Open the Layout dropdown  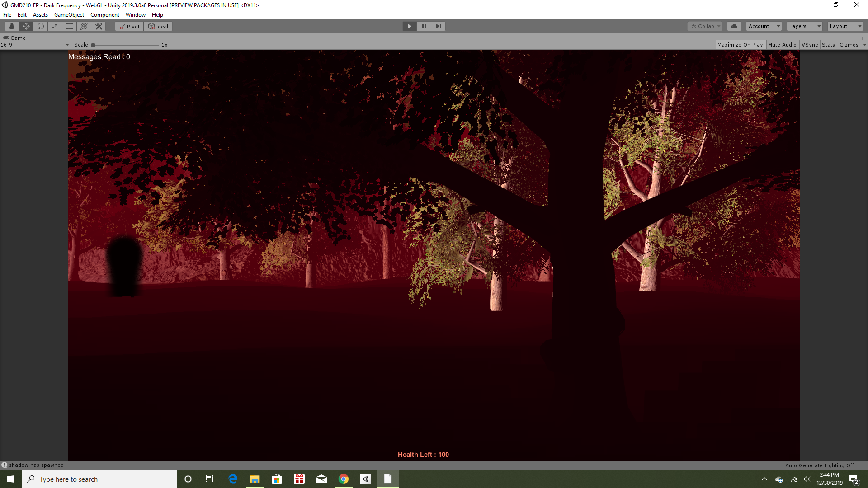point(845,26)
